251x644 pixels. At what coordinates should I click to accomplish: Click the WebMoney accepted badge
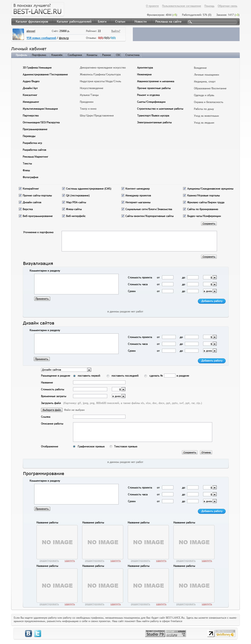coord(225,633)
